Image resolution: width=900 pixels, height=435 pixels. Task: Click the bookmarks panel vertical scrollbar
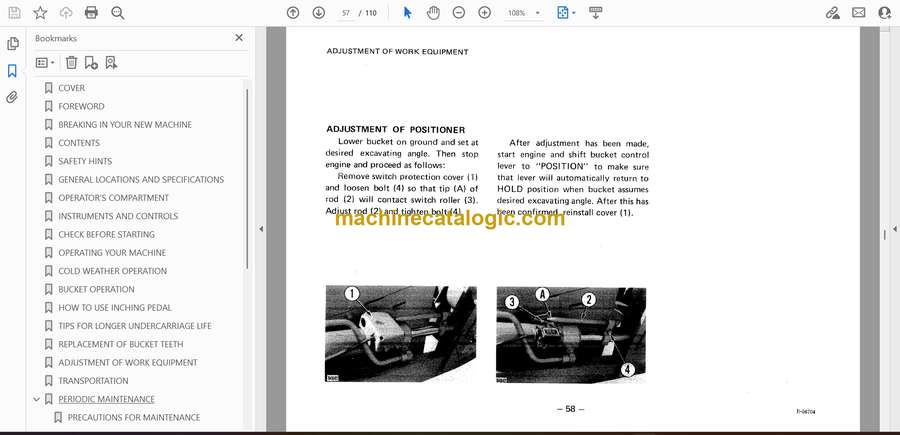coord(247,179)
